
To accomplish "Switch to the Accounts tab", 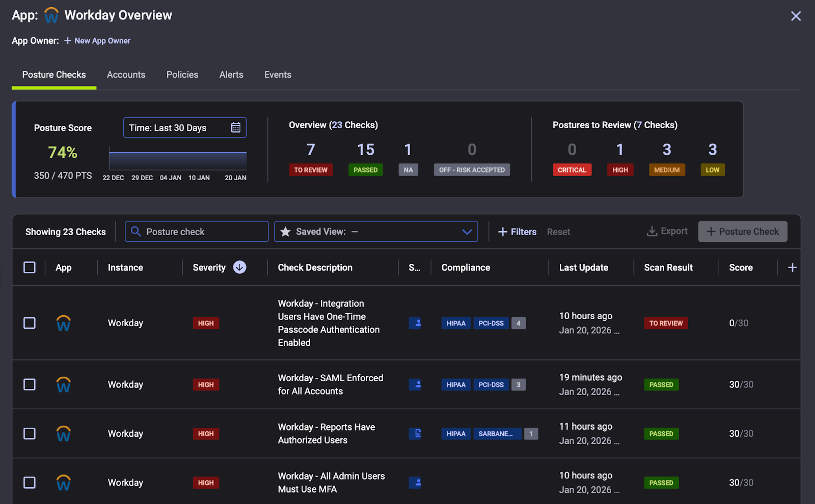I will click(x=126, y=75).
